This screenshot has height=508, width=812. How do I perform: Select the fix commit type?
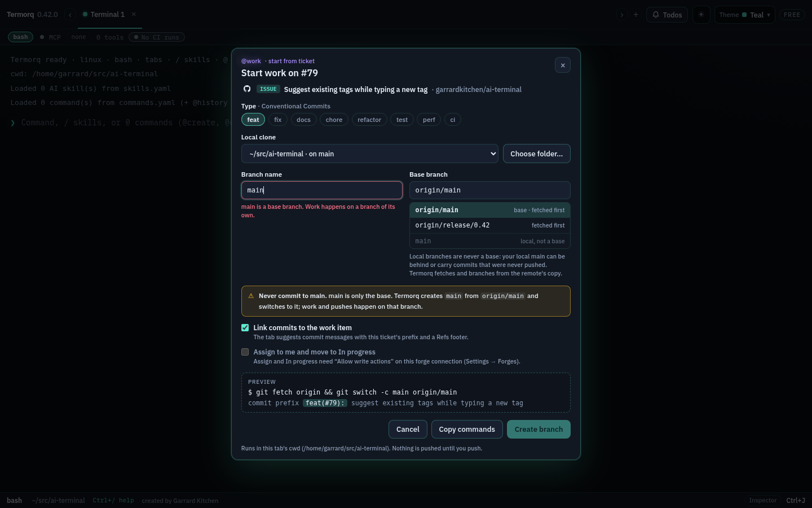pyautogui.click(x=278, y=120)
